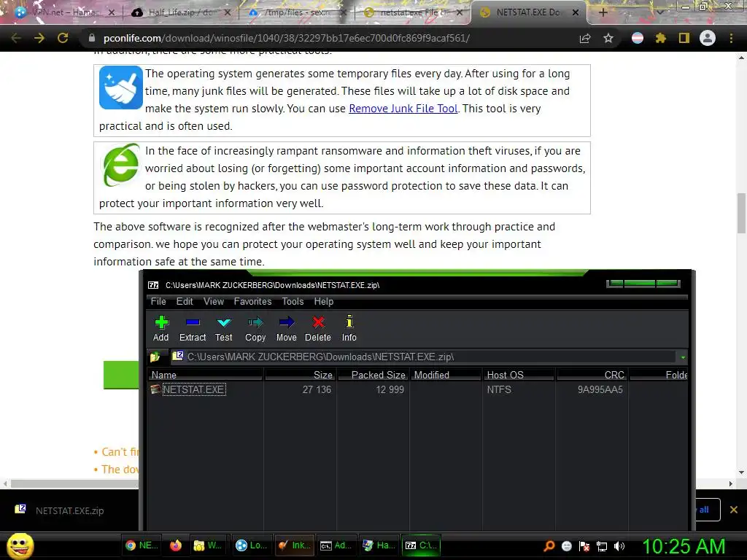Sort by the Modified column header
747x560 pixels.
446,376
